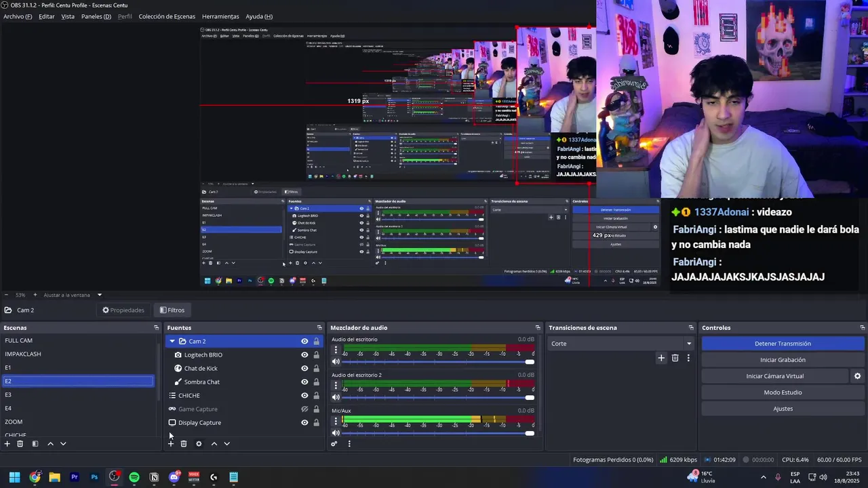This screenshot has height=488, width=868.
Task: Zoom in the preview with the plus icon
Action: tap(35, 295)
